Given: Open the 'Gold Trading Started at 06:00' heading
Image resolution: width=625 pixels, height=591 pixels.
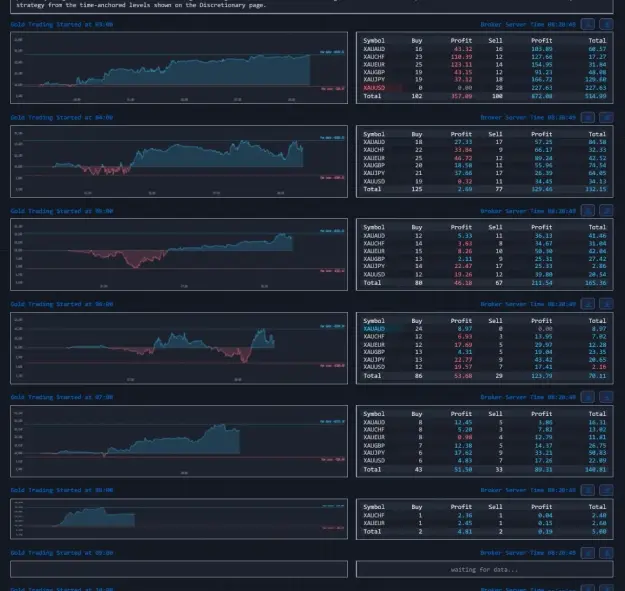Looking at the screenshot, I should [x=62, y=304].
